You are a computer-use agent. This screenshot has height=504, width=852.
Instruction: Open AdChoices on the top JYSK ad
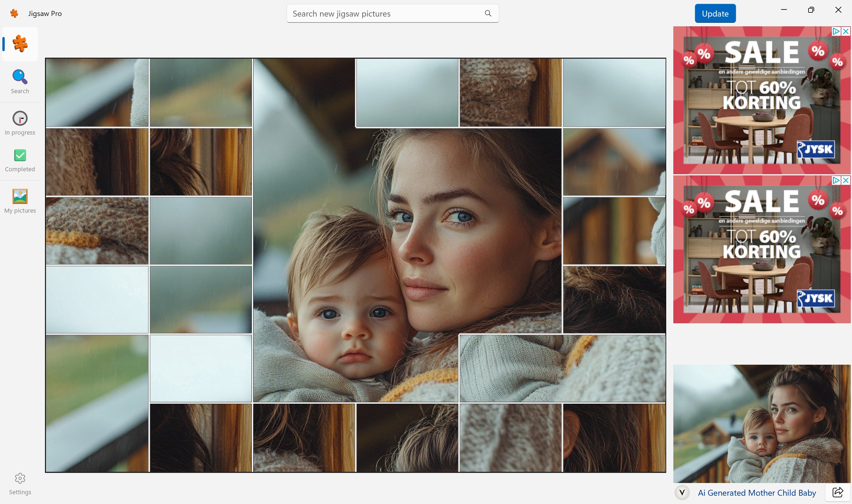(835, 31)
